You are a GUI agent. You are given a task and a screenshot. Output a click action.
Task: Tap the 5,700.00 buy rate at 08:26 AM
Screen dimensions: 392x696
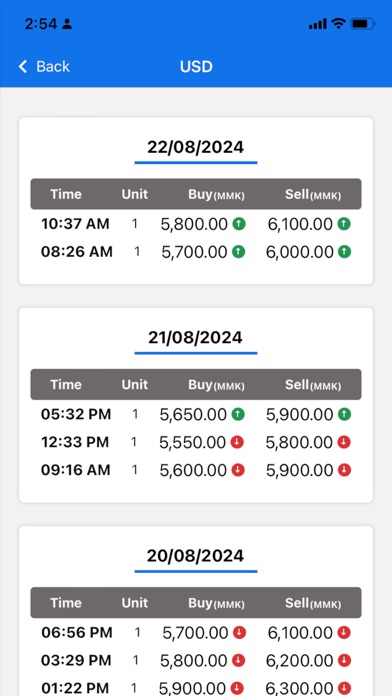pyautogui.click(x=194, y=252)
